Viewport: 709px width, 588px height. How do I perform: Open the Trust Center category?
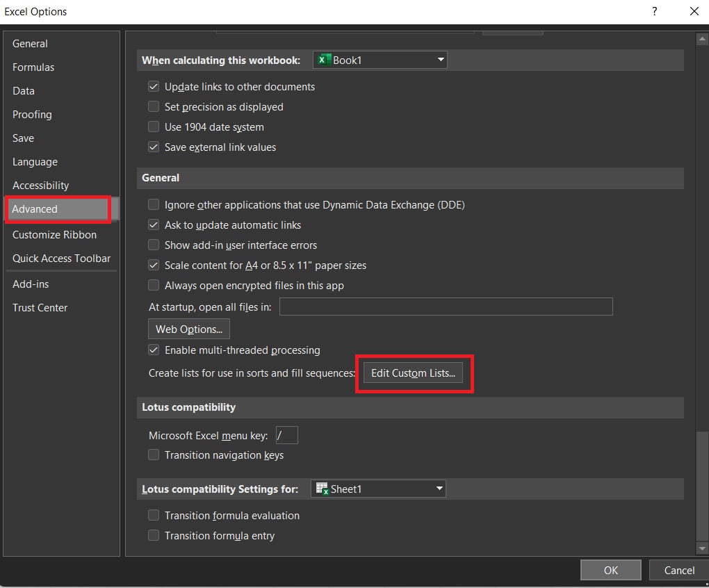(x=40, y=307)
